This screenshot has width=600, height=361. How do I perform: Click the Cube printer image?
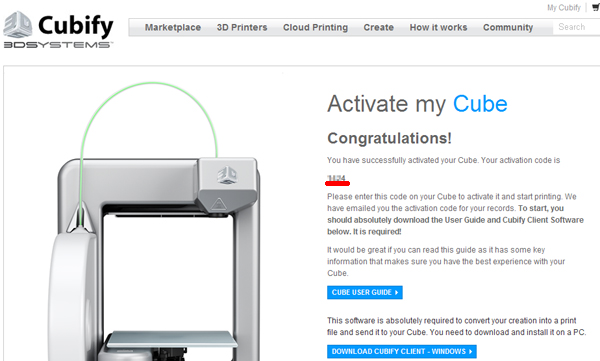pos(155,222)
